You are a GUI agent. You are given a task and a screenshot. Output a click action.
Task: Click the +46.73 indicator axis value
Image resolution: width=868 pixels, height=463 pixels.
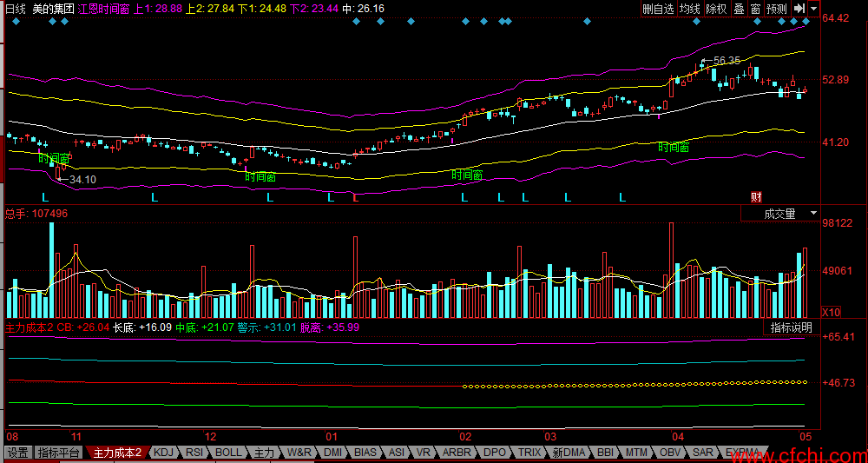click(x=838, y=383)
